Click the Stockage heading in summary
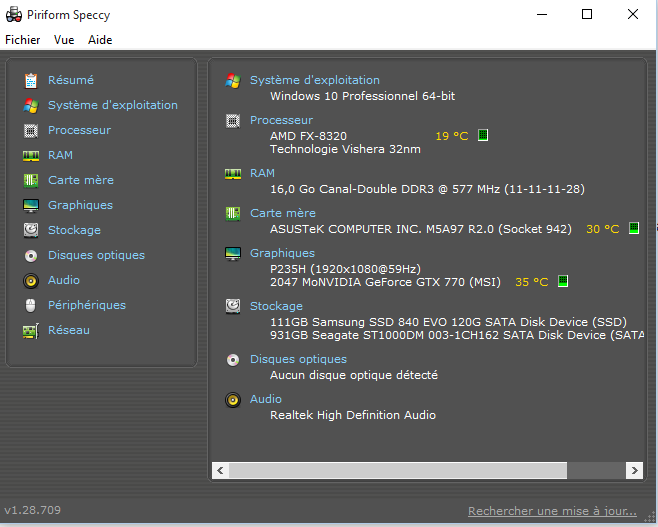 (x=277, y=306)
